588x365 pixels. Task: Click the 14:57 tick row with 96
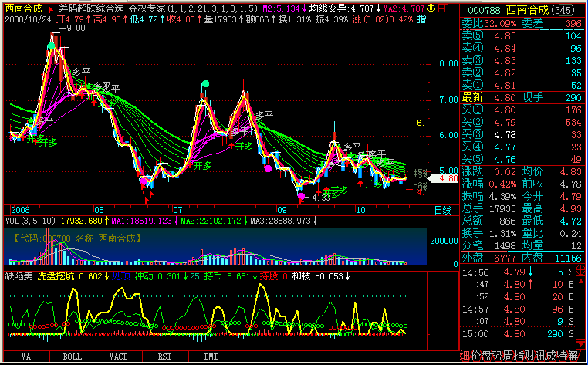coord(519,309)
